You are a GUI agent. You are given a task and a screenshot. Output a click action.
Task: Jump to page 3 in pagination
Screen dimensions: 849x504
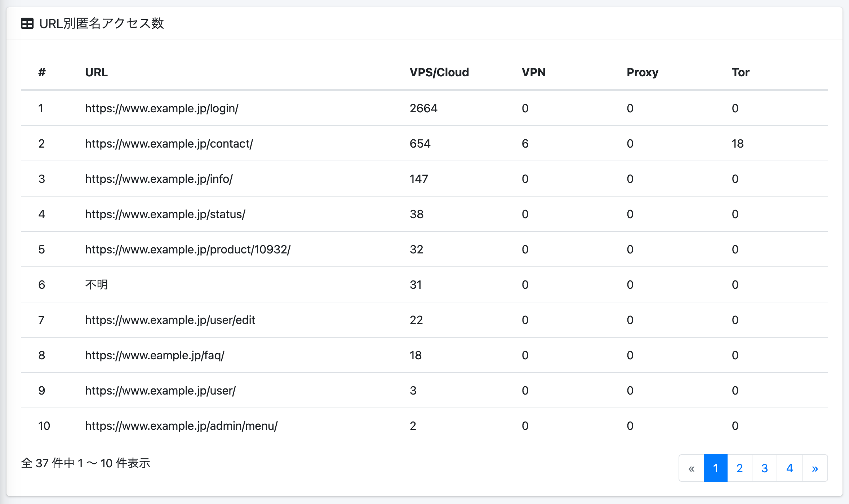pos(764,468)
